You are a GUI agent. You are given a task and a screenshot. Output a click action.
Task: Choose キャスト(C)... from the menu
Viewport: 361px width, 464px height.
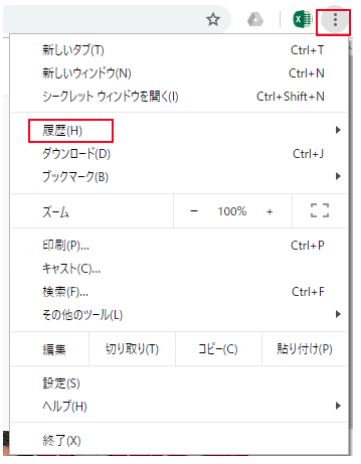point(179,269)
